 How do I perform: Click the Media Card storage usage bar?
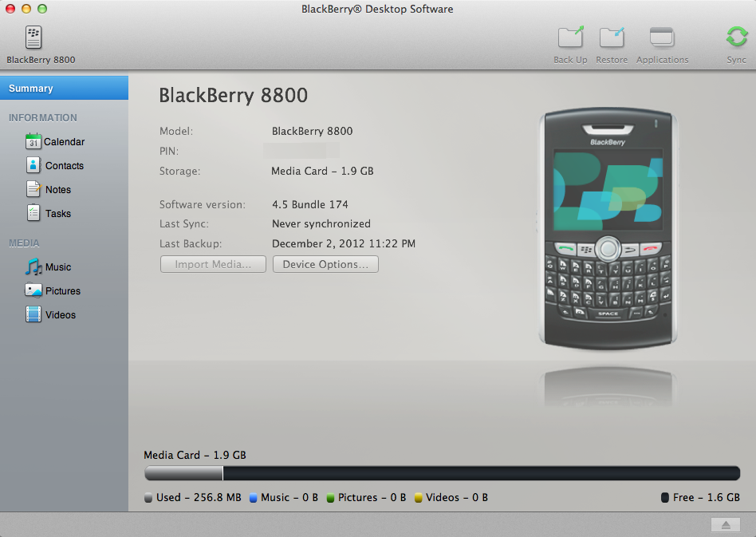coord(442,473)
